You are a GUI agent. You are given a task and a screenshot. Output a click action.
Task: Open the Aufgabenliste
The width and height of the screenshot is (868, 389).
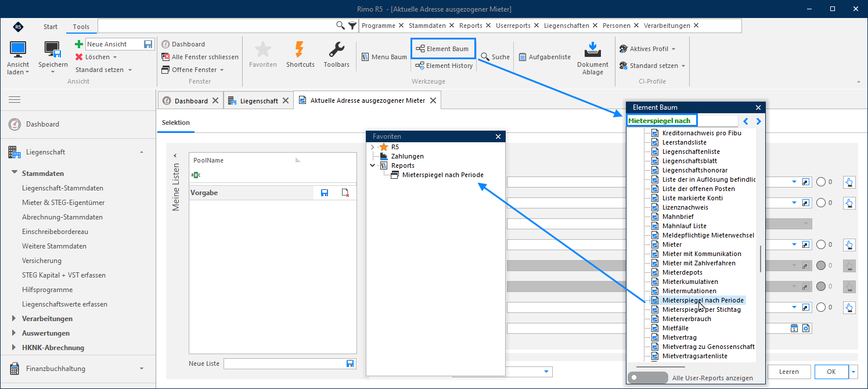545,57
